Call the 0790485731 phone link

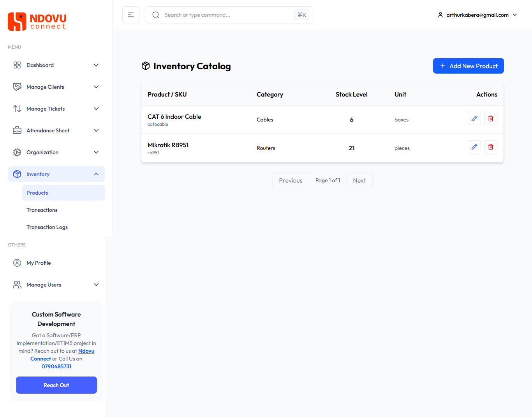[x=56, y=366]
